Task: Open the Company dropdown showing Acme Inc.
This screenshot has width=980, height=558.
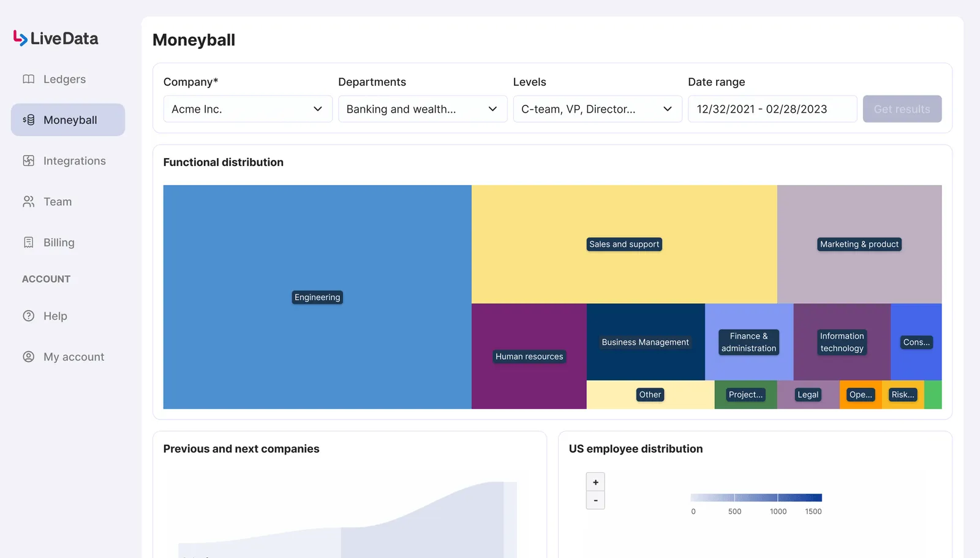Action: pyautogui.click(x=247, y=109)
